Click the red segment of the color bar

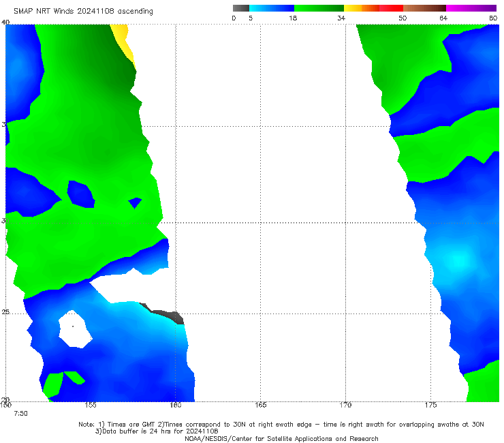(392, 8)
